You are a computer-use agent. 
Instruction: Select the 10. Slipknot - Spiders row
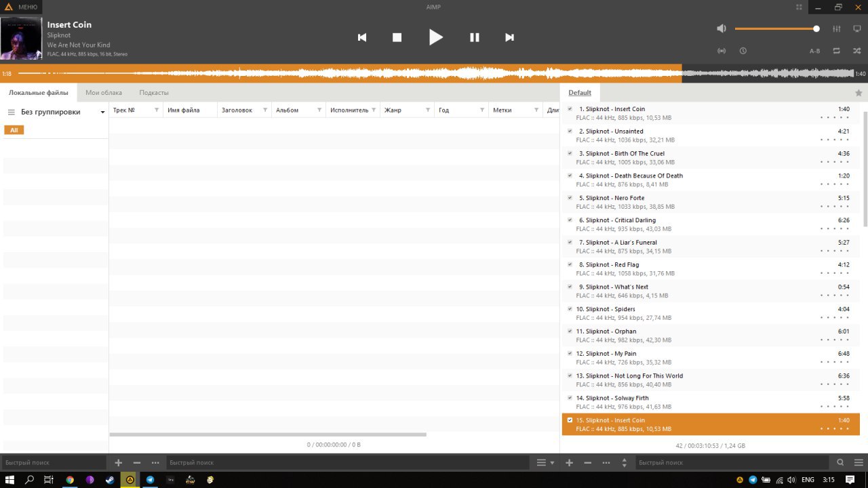[711, 313]
